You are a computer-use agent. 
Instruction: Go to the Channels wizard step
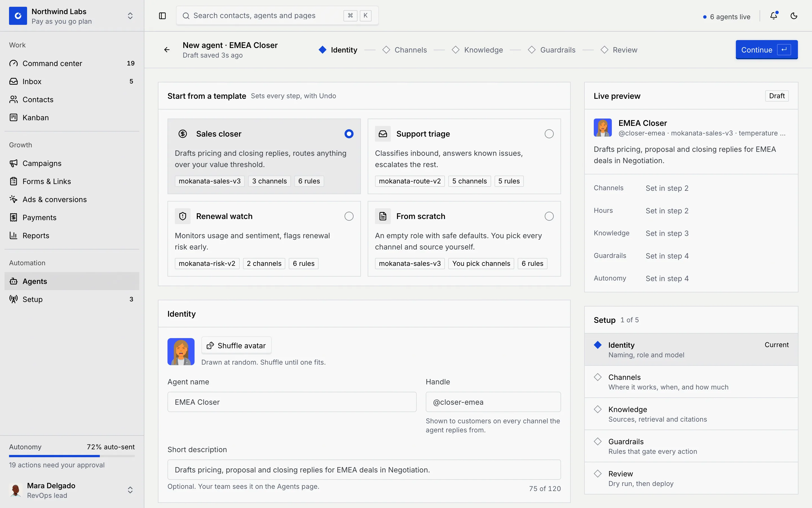click(x=405, y=50)
